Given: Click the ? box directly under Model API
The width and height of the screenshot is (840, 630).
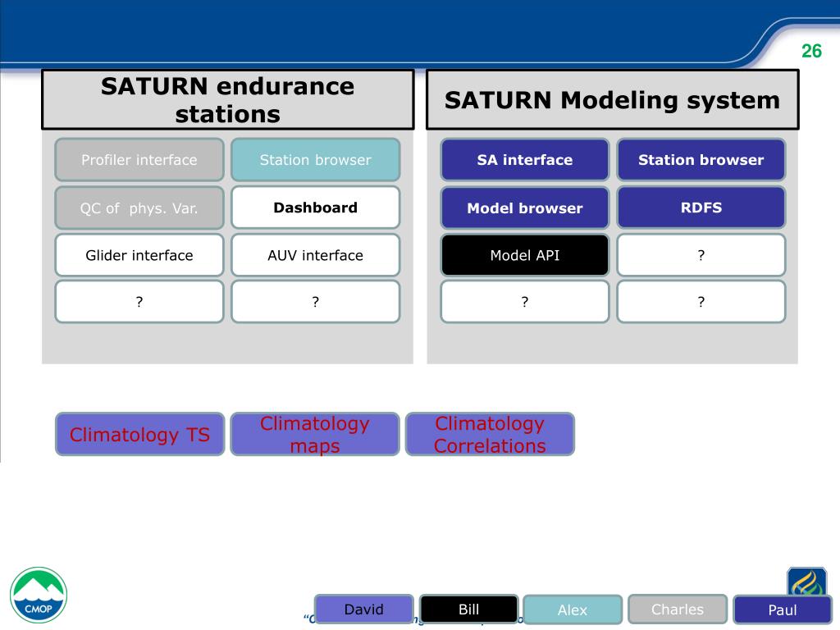Looking at the screenshot, I should coord(525,302).
